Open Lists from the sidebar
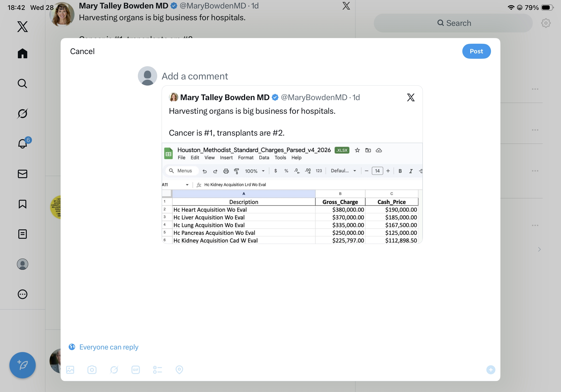This screenshot has width=561, height=392. 23,234
